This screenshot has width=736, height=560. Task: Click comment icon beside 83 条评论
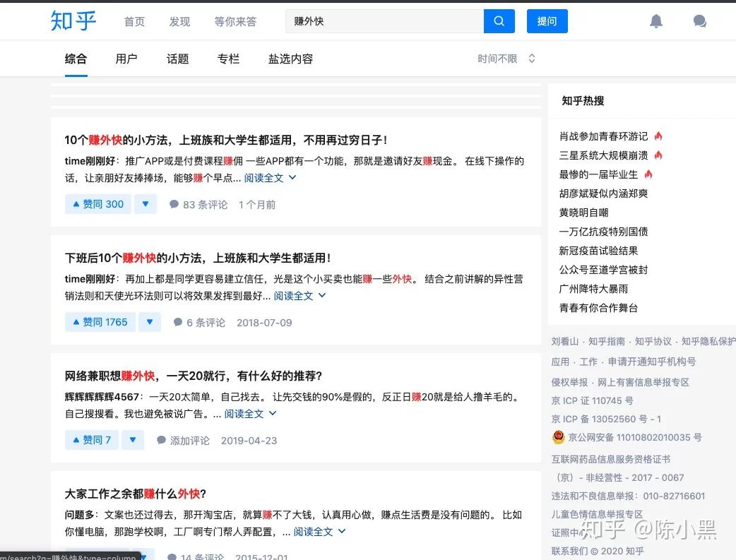tap(174, 205)
